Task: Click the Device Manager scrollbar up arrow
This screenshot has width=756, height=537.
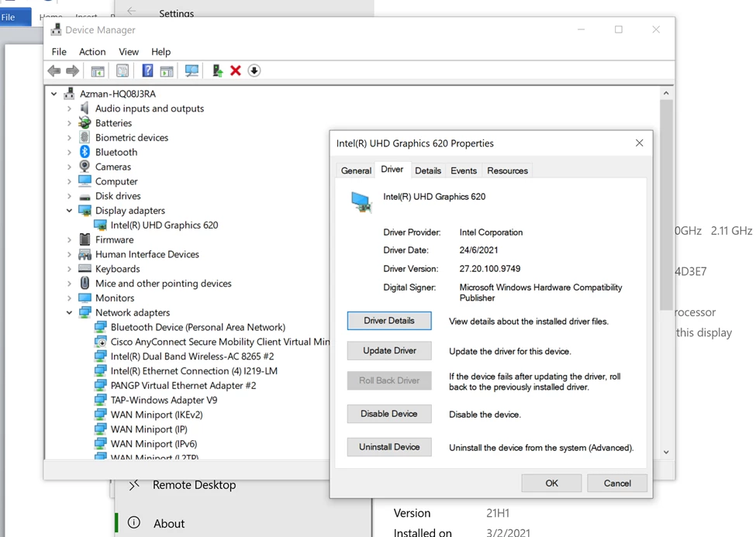Action: click(666, 93)
